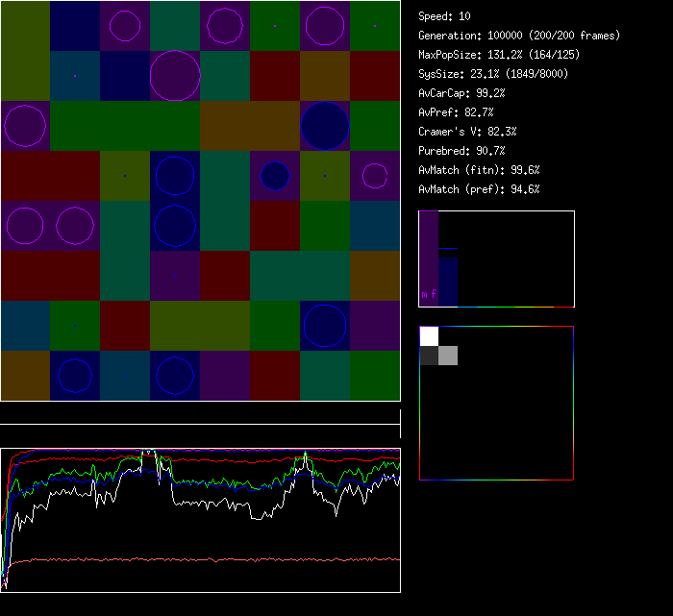The width and height of the screenshot is (673, 616).
Task: Click the Purebred percentage readout
Action: coord(462,151)
